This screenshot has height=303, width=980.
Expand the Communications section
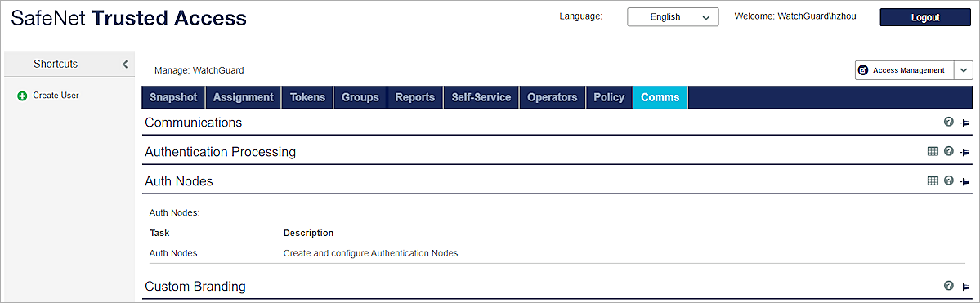click(x=193, y=123)
